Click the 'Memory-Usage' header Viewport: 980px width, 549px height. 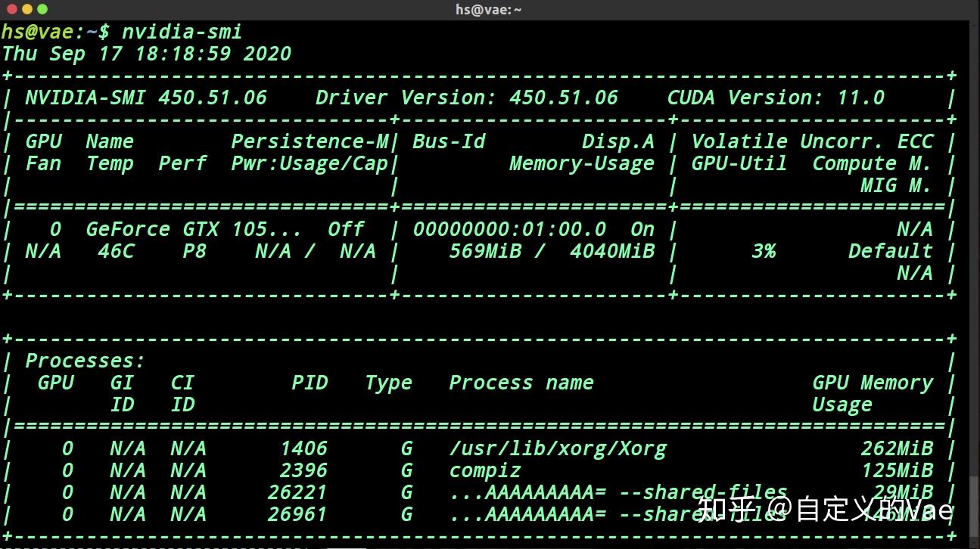tap(582, 163)
